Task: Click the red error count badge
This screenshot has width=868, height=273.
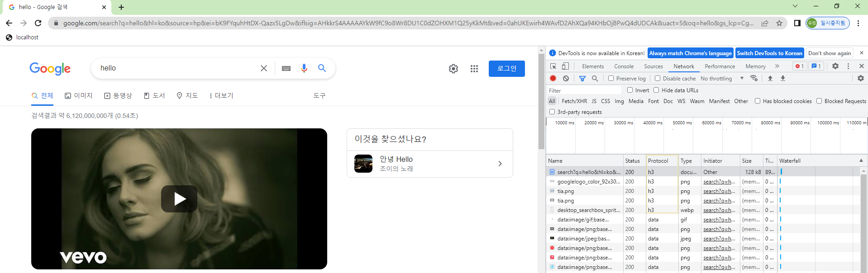Action: click(x=800, y=66)
